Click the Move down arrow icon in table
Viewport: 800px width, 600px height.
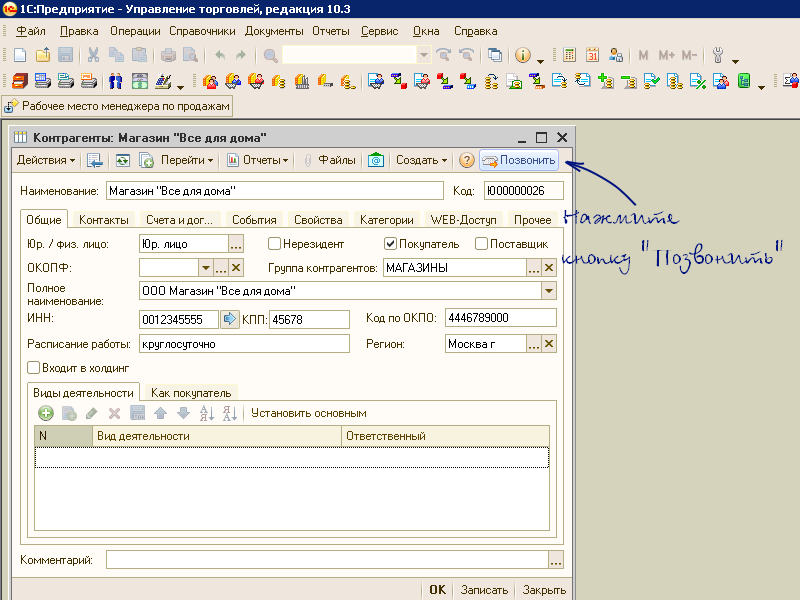[x=183, y=413]
